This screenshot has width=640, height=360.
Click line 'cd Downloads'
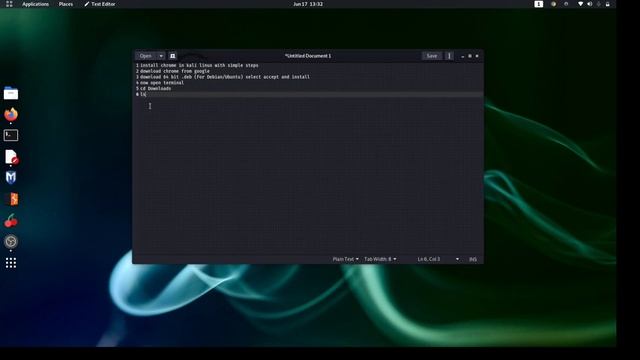click(156, 88)
